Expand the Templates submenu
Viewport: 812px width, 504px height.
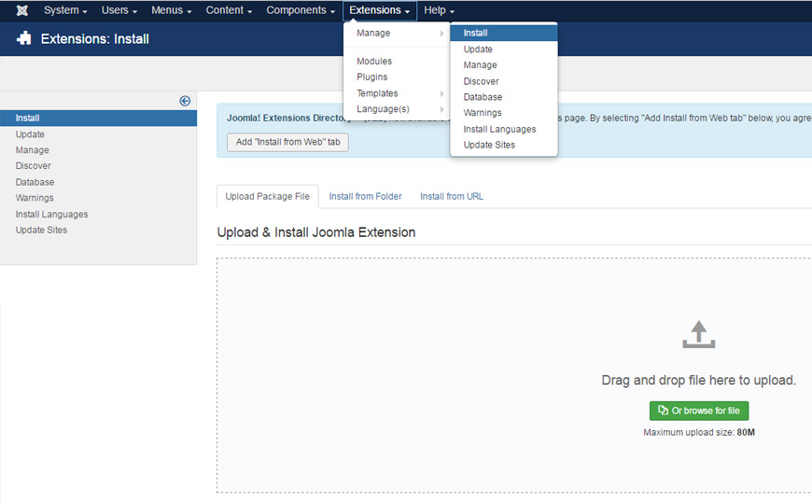(x=397, y=93)
